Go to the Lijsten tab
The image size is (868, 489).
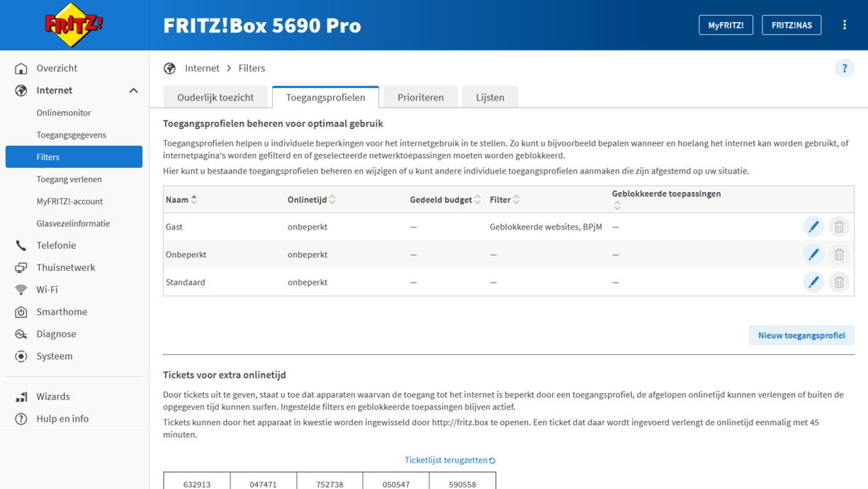(490, 98)
